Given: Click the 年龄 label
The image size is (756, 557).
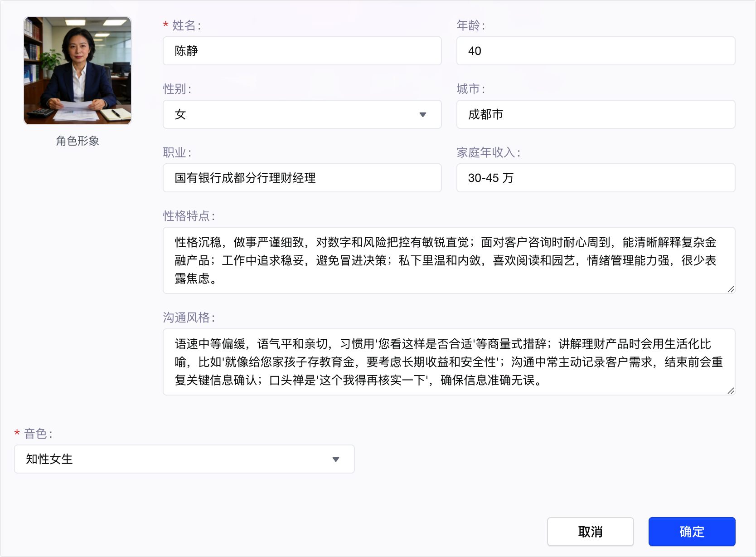Looking at the screenshot, I should point(470,25).
